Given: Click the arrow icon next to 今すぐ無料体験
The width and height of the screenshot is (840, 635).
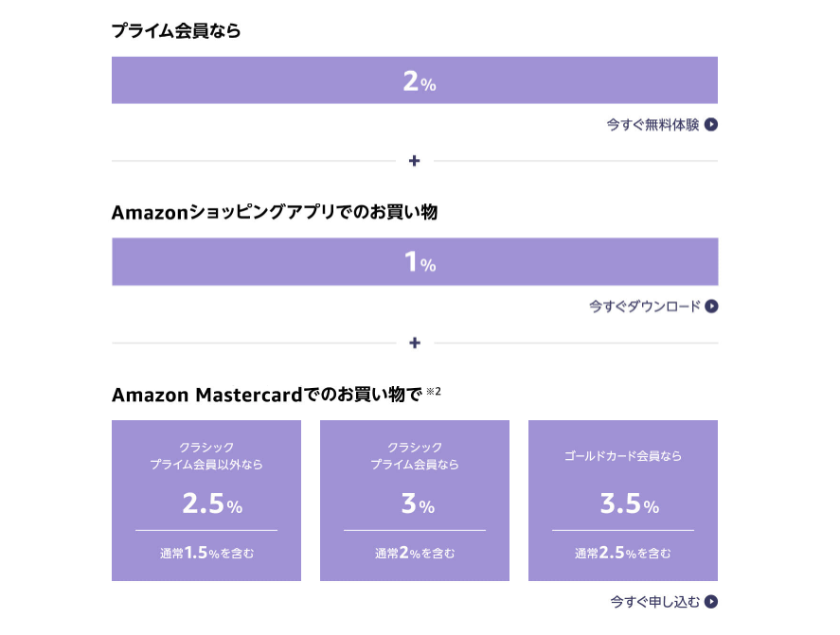Looking at the screenshot, I should [711, 125].
